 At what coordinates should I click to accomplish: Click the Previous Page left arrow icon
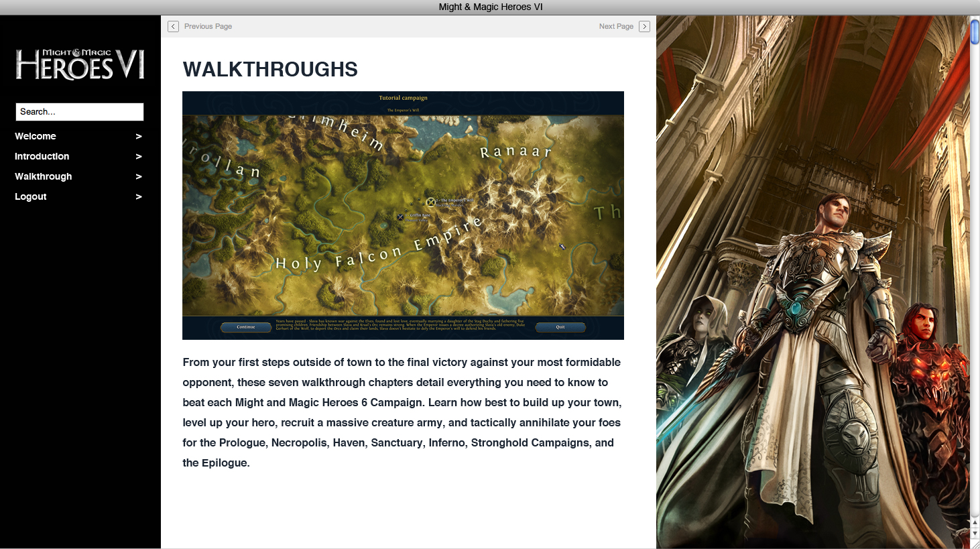[x=173, y=26]
